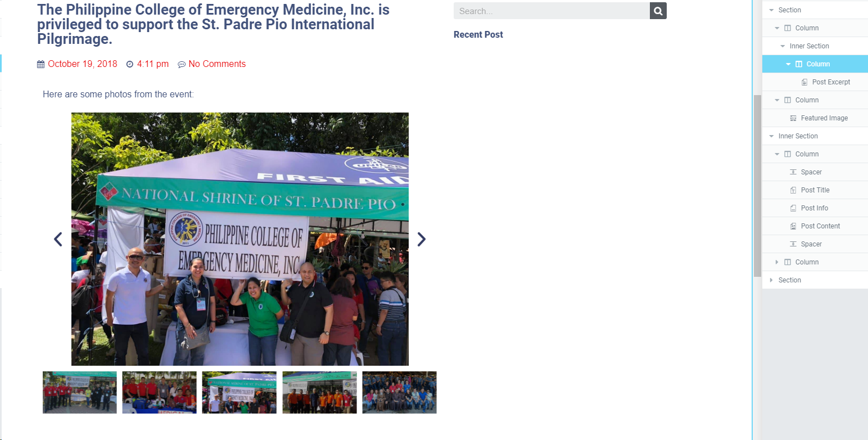
Task: Click column icon of Column below second Spacer
Action: click(x=788, y=262)
